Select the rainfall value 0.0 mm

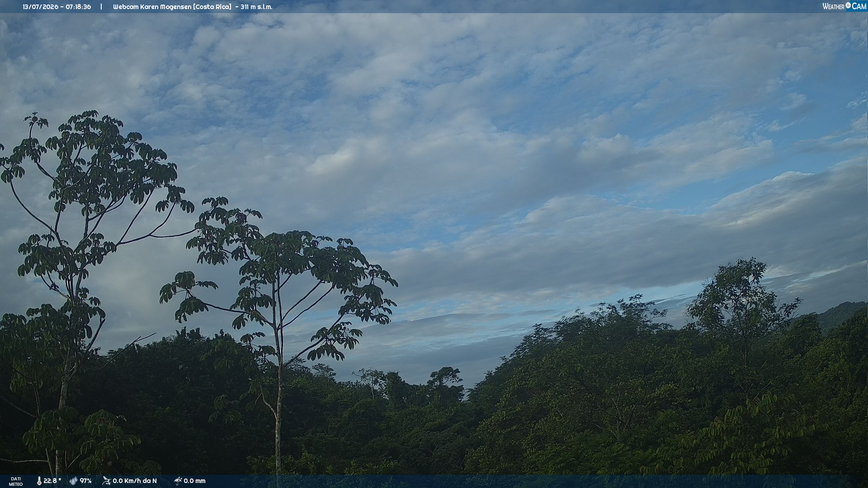point(194,481)
